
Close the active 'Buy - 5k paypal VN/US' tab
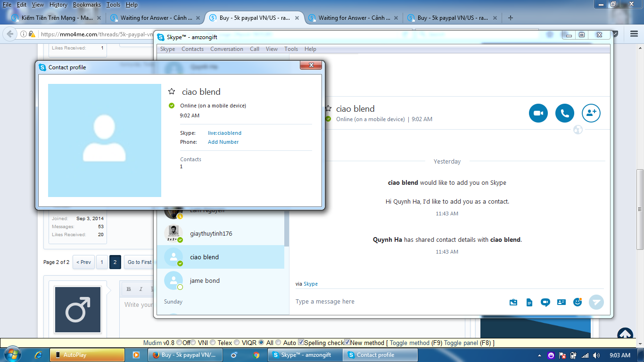coord(297,18)
